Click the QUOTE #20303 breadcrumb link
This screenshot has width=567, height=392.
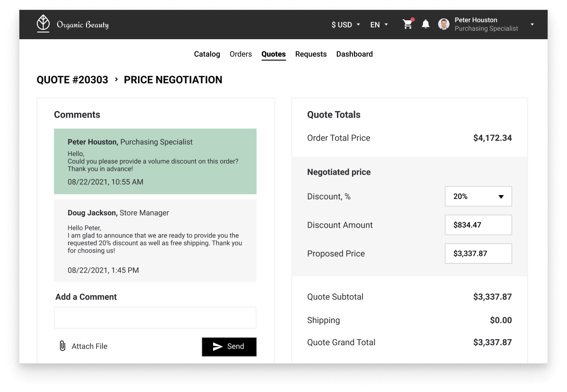point(72,80)
